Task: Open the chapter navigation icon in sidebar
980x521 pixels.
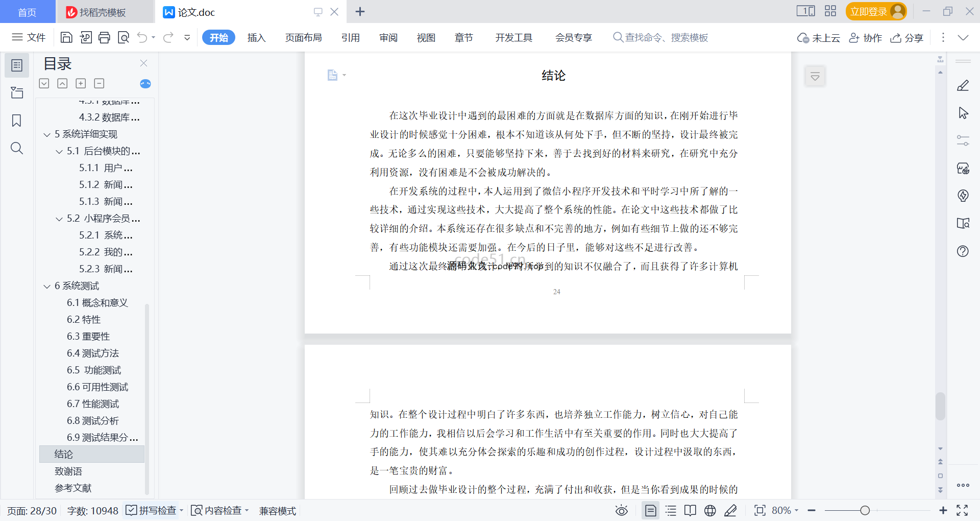Action: click(x=17, y=92)
